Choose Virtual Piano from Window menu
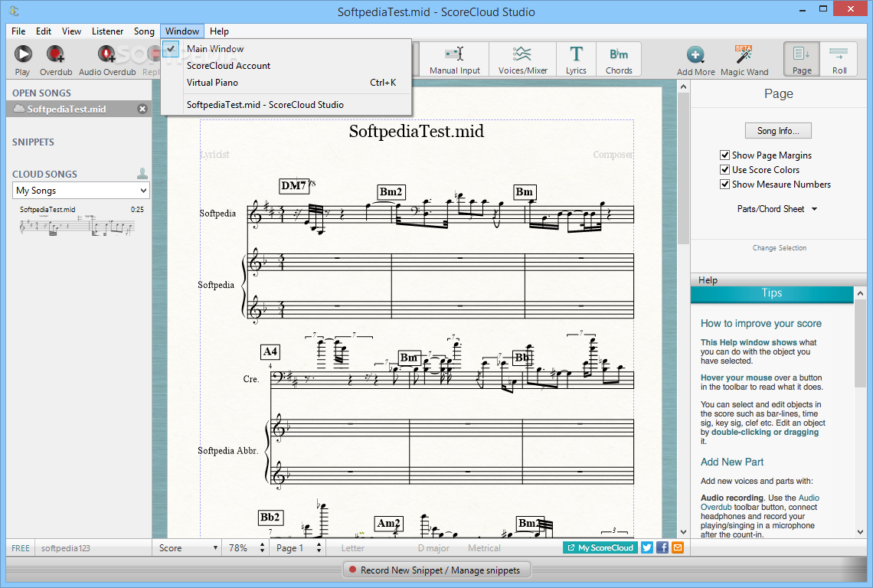The image size is (873, 588). pos(286,83)
